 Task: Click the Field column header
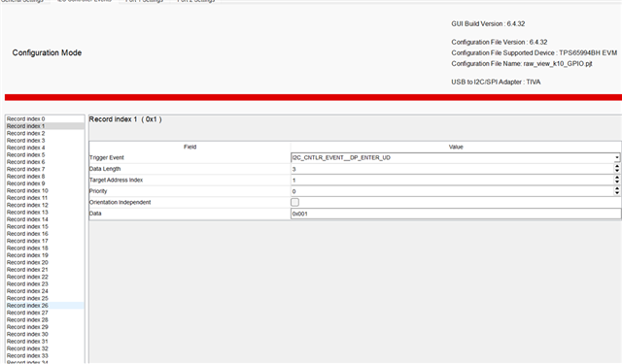click(x=190, y=147)
